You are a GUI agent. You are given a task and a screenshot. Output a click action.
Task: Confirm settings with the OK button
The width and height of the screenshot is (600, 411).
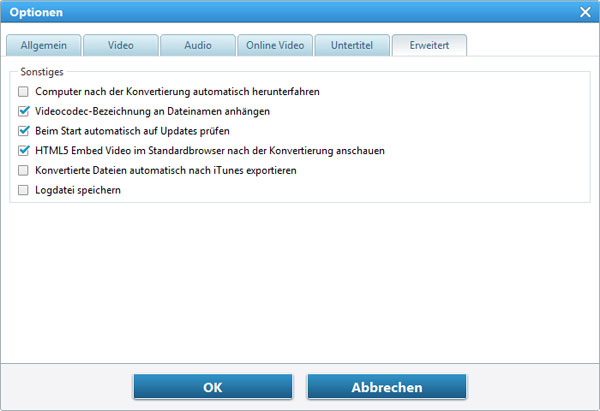[213, 387]
